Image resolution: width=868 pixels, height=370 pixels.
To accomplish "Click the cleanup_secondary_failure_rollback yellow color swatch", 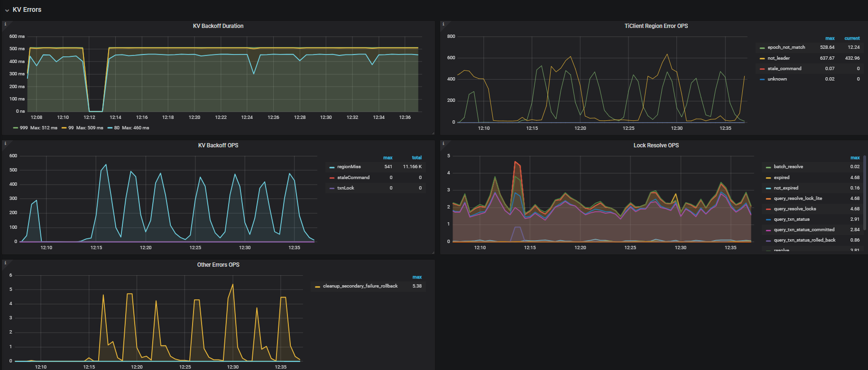I will pos(317,287).
